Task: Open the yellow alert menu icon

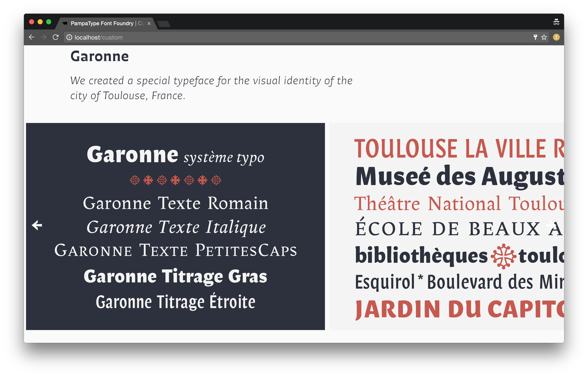Action: (x=556, y=37)
